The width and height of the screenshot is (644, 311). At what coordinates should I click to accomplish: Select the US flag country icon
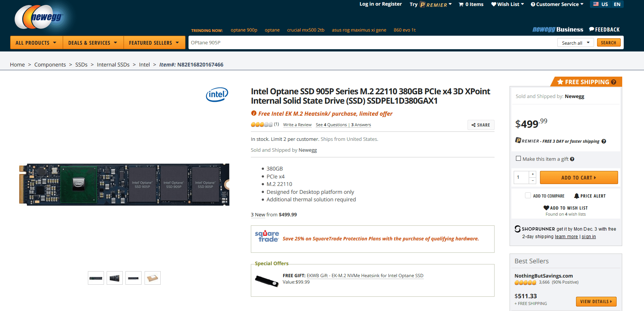(x=596, y=4)
